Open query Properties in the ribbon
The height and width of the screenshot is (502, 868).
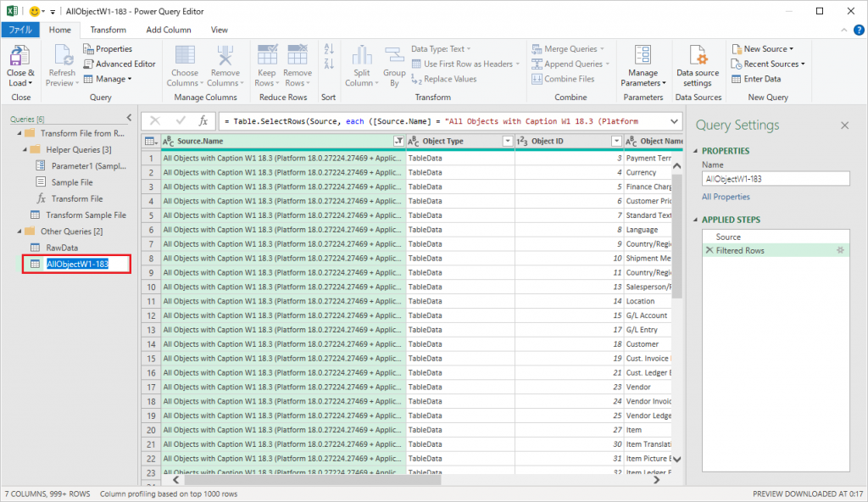coord(108,49)
